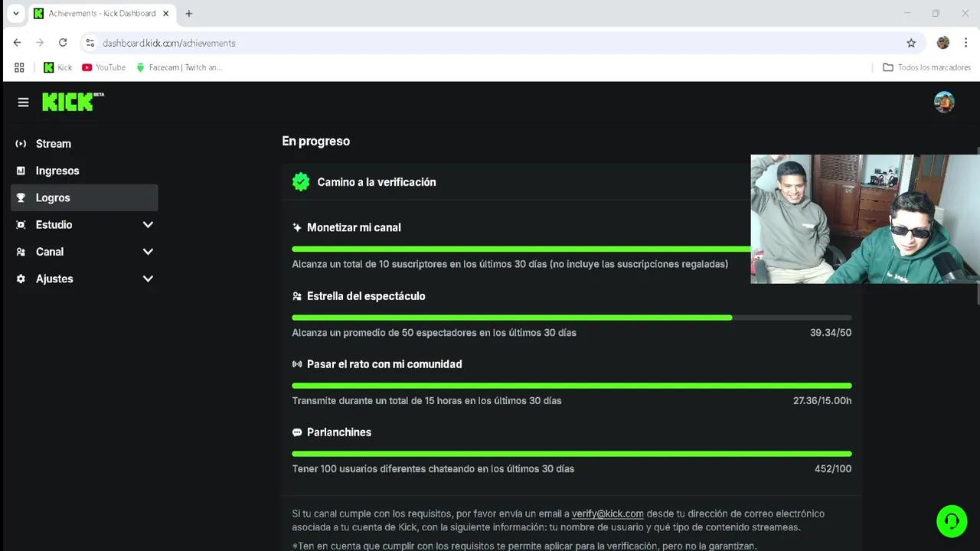The height and width of the screenshot is (551, 980).
Task: Click the Parlanchines progress bar
Action: pyautogui.click(x=571, y=454)
